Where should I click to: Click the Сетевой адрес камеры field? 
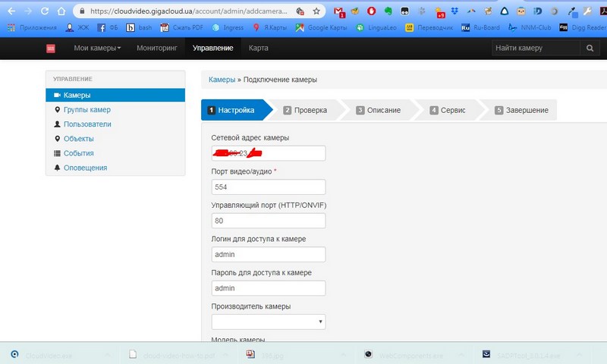269,154
